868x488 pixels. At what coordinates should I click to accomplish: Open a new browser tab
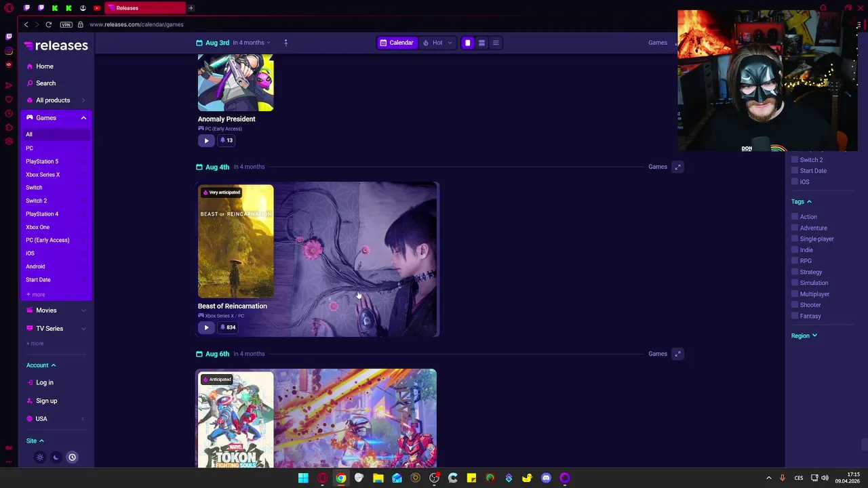tap(191, 8)
